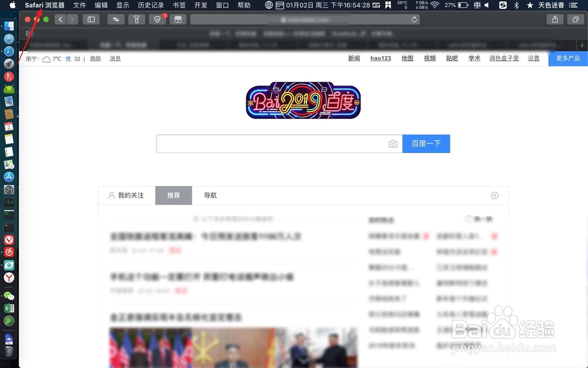Click the volume speaker icon in the menu bar
588x368 pixels.
[x=487, y=5]
